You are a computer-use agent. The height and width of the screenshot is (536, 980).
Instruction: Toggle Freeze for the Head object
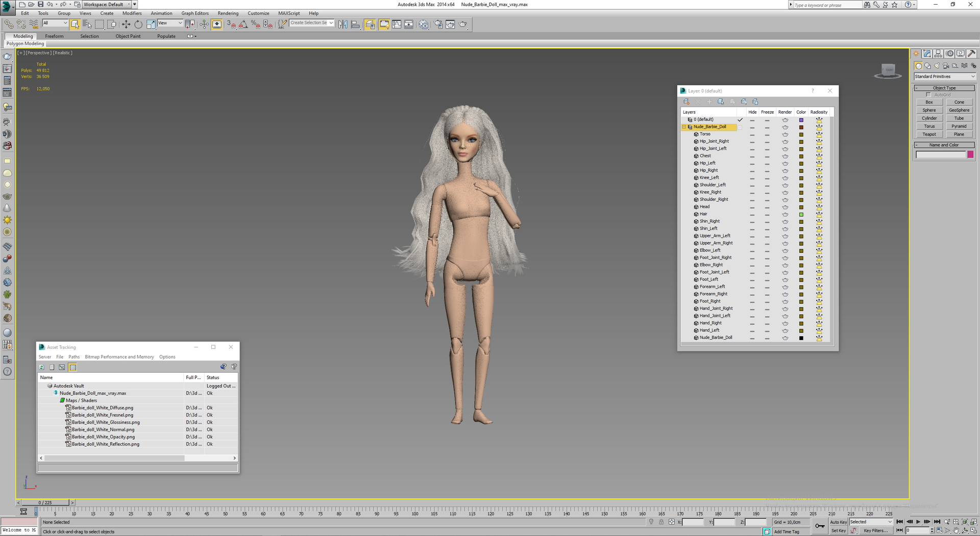[x=767, y=208]
